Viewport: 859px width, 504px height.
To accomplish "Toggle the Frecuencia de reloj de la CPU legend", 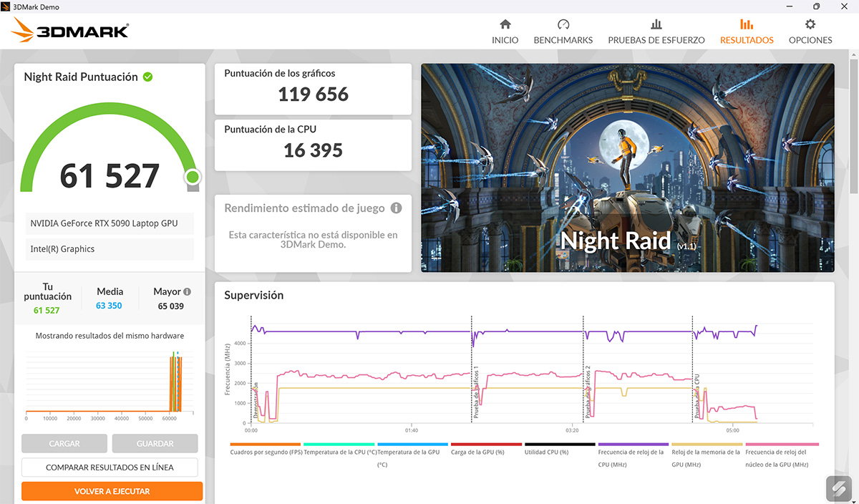I will [633, 455].
